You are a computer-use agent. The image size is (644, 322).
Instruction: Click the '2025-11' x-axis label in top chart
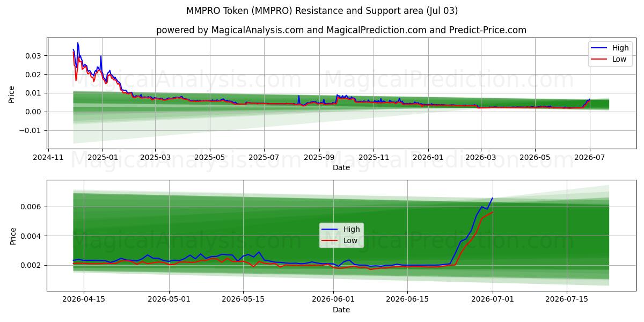click(374, 157)
